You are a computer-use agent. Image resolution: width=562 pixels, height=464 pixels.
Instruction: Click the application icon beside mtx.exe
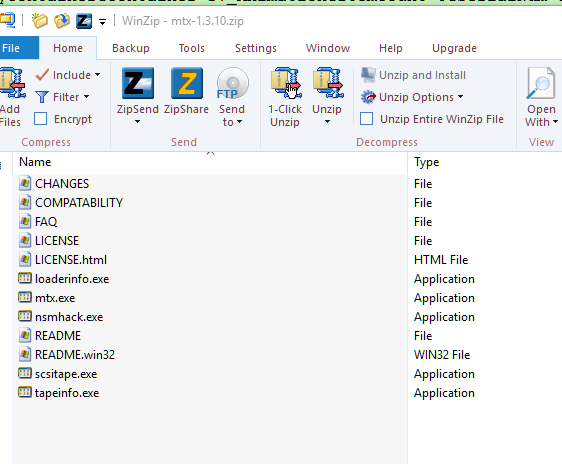pyautogui.click(x=25, y=297)
